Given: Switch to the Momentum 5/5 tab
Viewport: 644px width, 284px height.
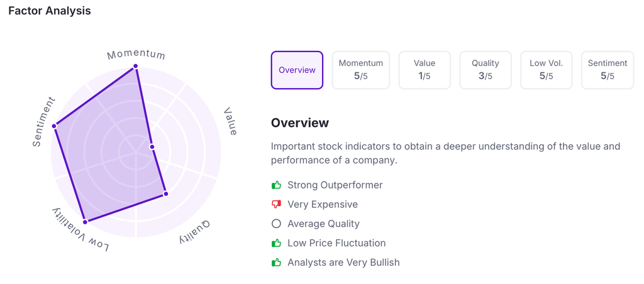Looking at the screenshot, I should tap(360, 70).
